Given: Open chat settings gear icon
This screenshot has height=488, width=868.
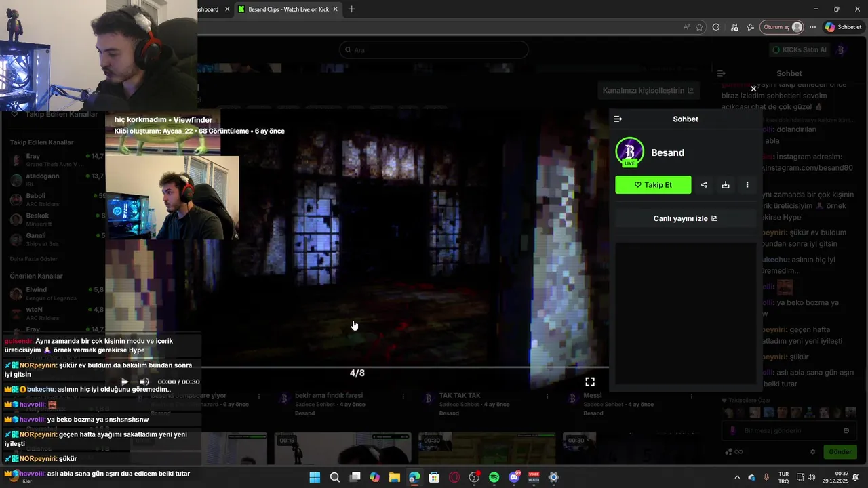Looking at the screenshot, I should pyautogui.click(x=812, y=452).
